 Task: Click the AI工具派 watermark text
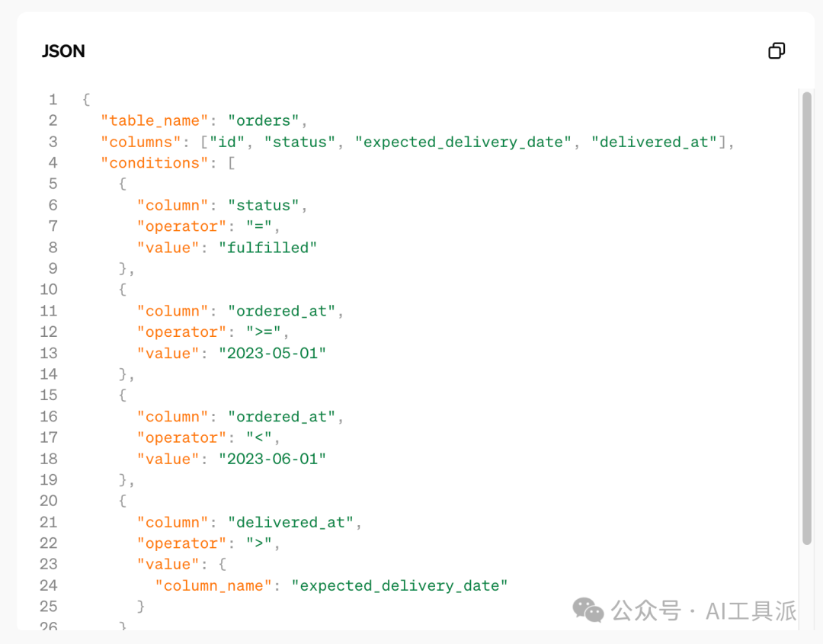point(751,610)
